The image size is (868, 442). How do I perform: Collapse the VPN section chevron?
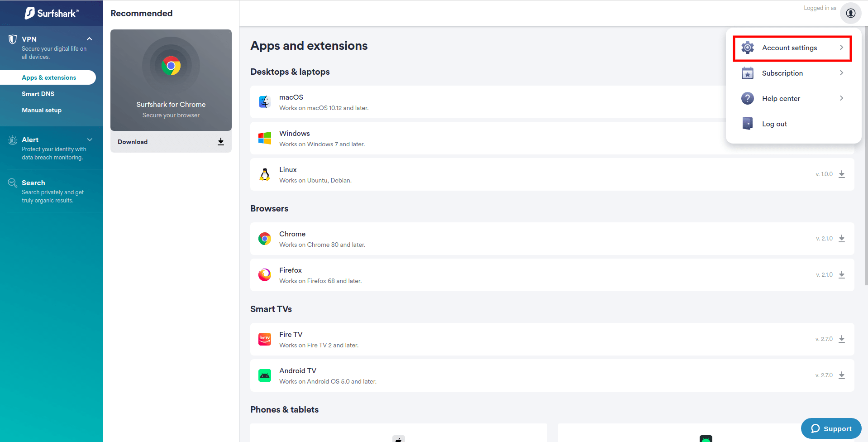pyautogui.click(x=90, y=39)
